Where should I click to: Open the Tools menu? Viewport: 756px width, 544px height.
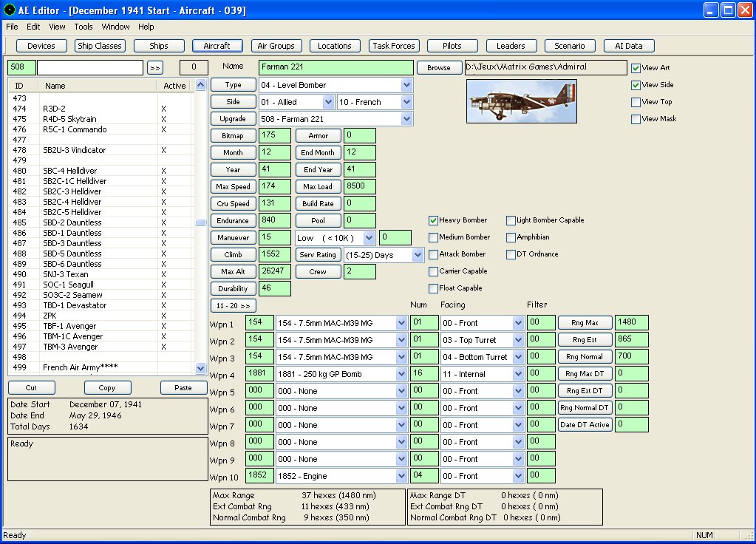(x=84, y=27)
